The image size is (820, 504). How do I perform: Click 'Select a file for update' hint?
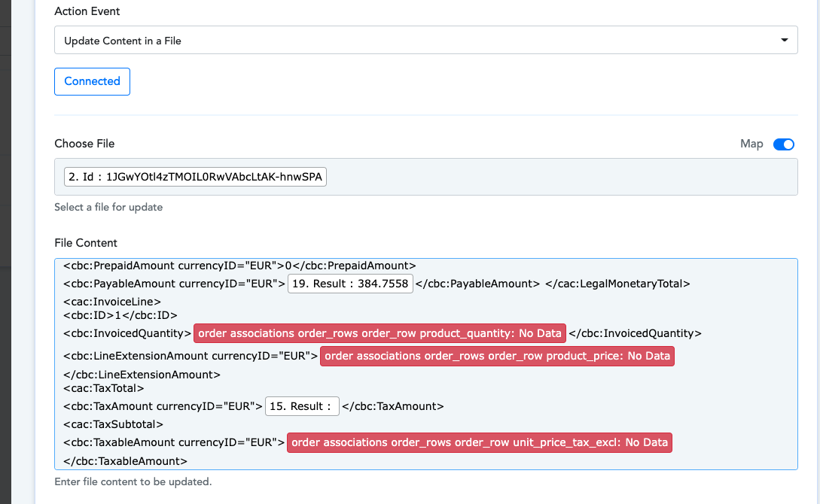pyautogui.click(x=108, y=208)
